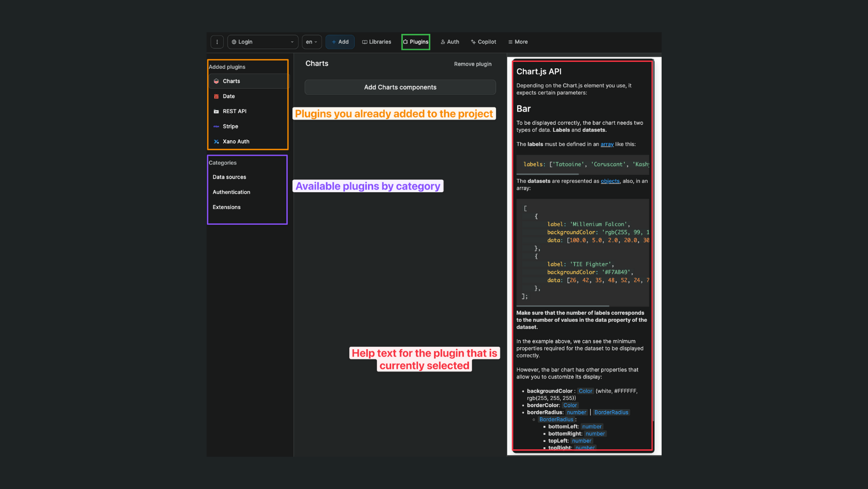Viewport: 868px width, 489px height.
Task: Click the Add button to insert an element
Action: 340,42
